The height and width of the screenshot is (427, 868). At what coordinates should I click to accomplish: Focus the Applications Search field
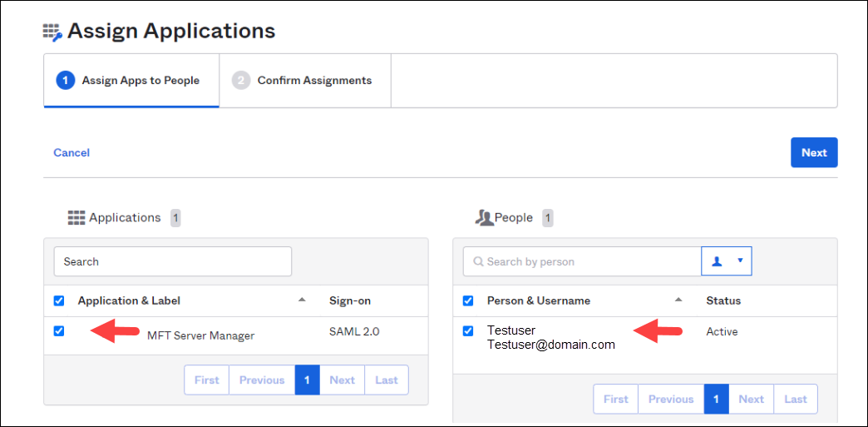(x=173, y=261)
